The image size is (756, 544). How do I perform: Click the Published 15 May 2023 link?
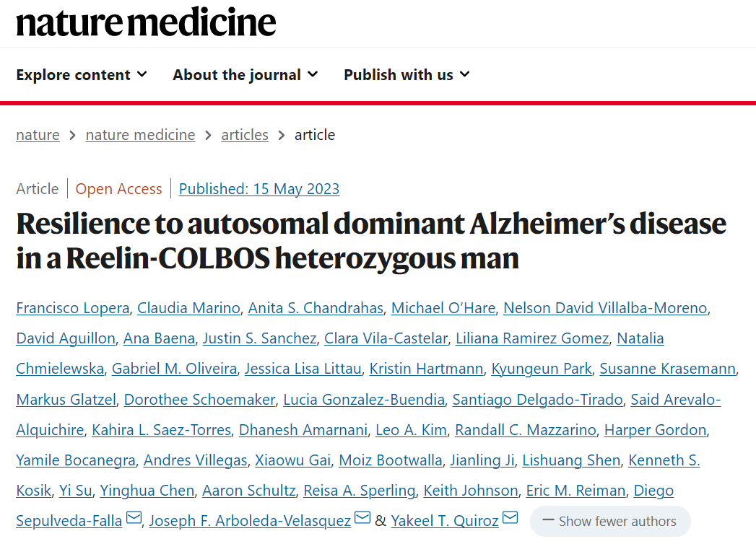point(259,189)
